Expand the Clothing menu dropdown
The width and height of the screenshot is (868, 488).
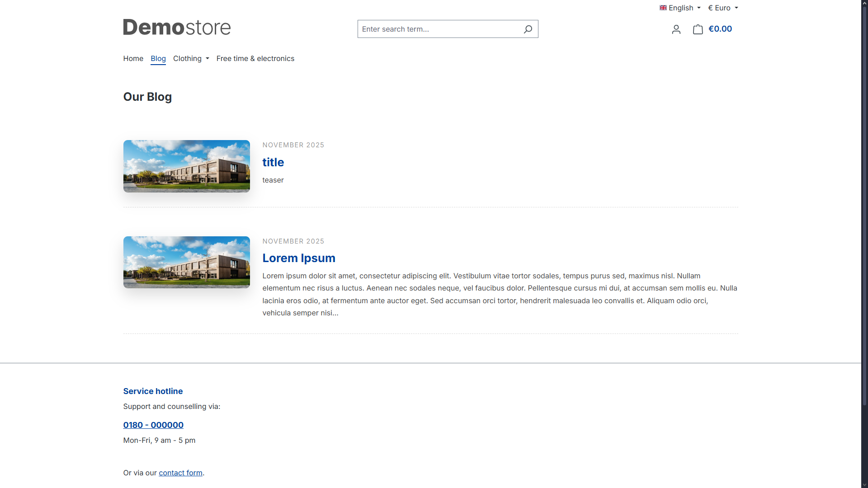pos(191,58)
